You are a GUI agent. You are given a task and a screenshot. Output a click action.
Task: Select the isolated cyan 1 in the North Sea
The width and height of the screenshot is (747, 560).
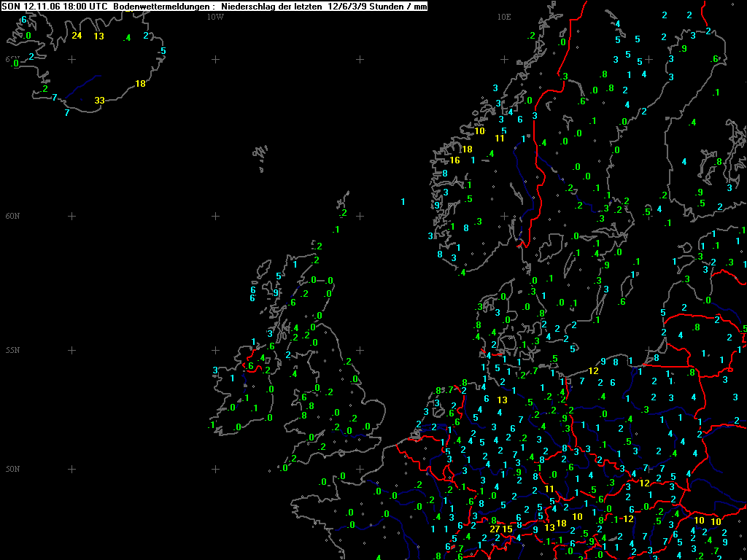(x=403, y=202)
